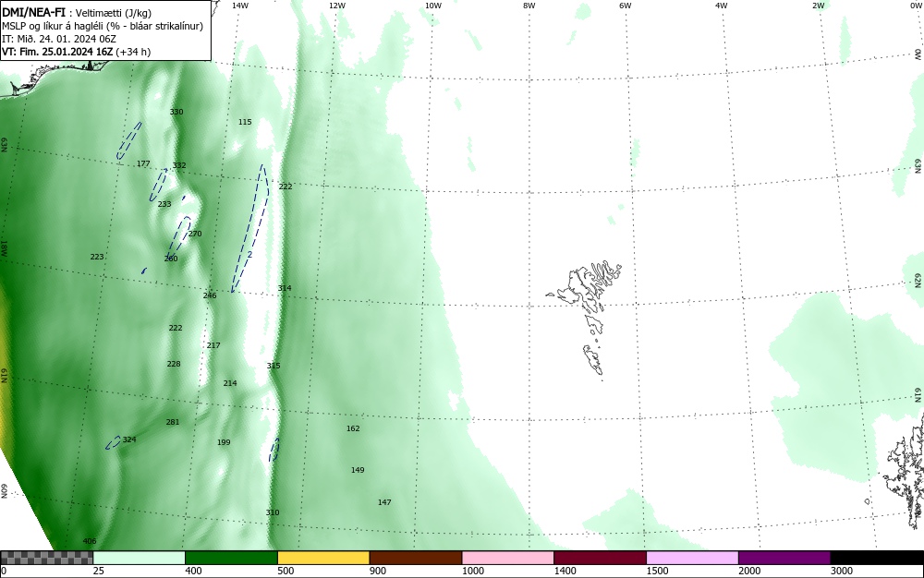The width and height of the screenshot is (924, 578).
Task: Click the map value '177'
Action: [143, 163]
